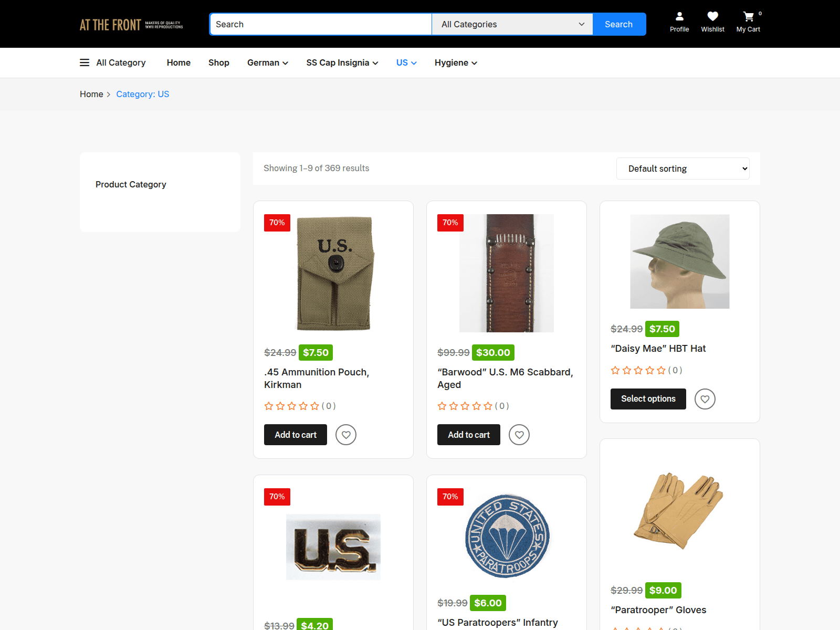Click 'Showing 1–9 of 369 results' text
This screenshot has height=630, width=840.
tap(316, 168)
